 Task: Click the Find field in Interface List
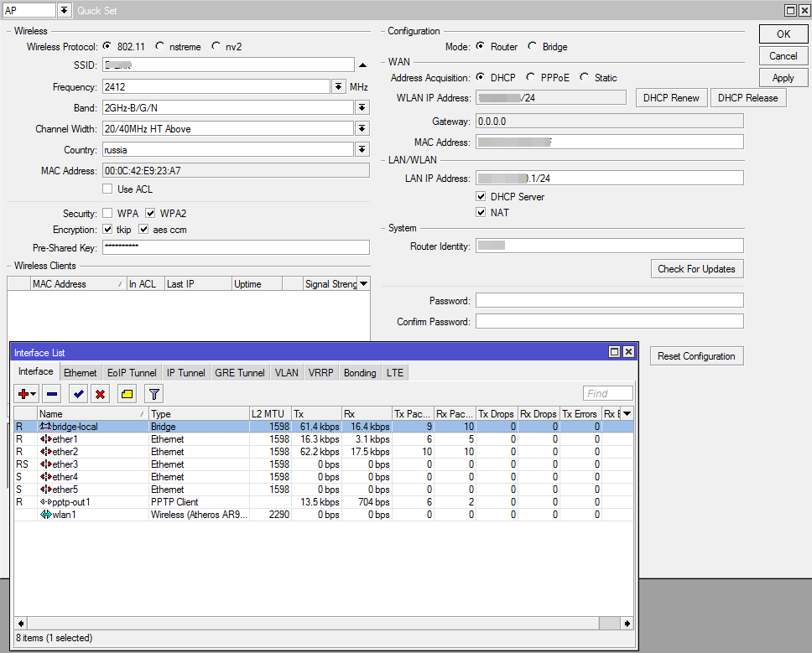[x=608, y=394]
